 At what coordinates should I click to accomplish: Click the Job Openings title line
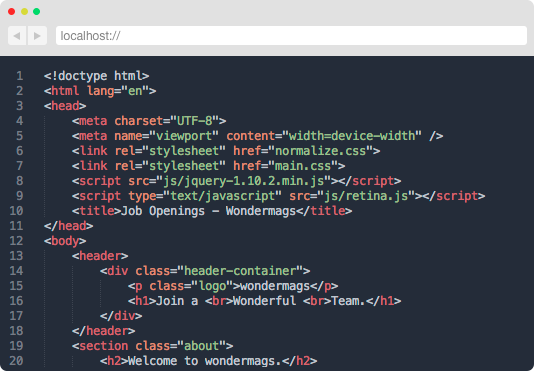coord(212,211)
